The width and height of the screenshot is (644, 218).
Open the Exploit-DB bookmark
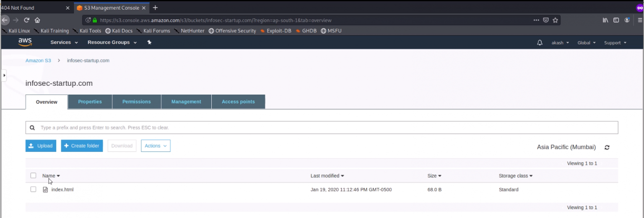[x=276, y=31]
